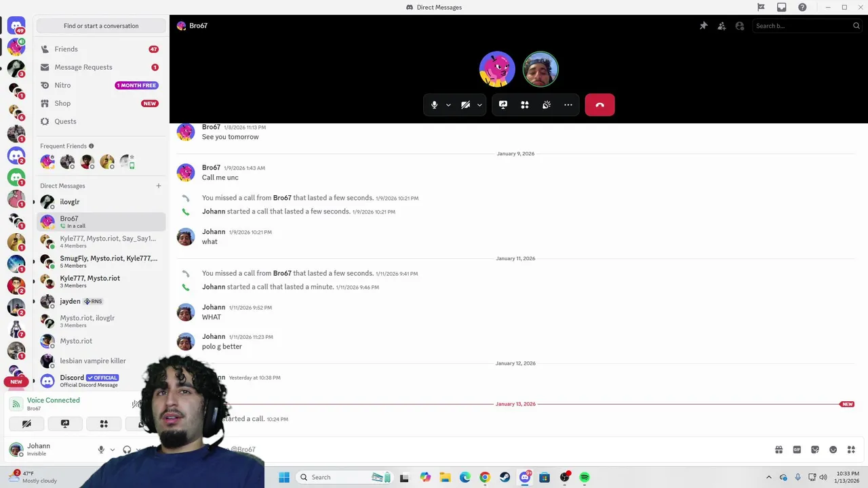868x488 pixels.
Task: Click the message 'Call me unc'
Action: coord(220,178)
